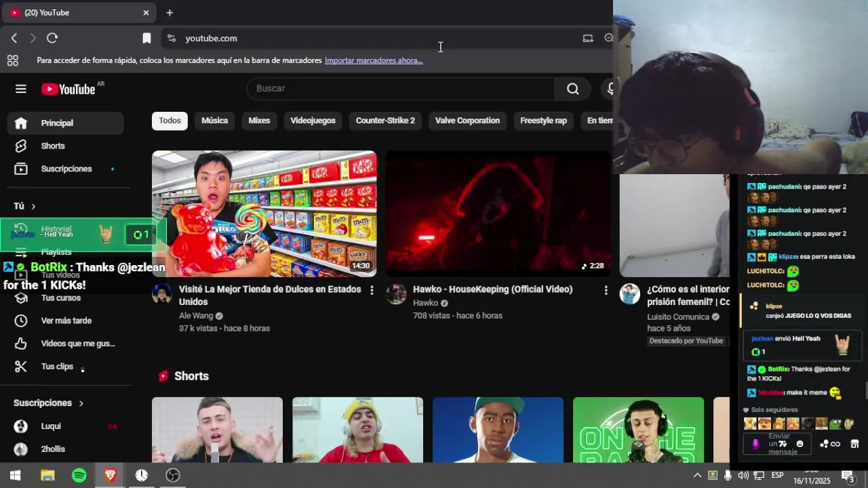
Task: Open Suscripciones from the sidebar
Action: pyautogui.click(x=66, y=169)
